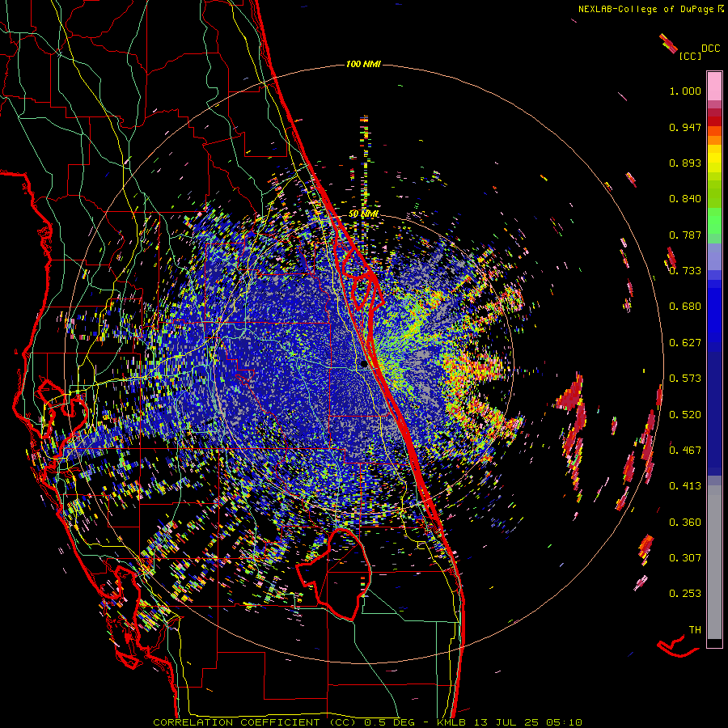The width and height of the screenshot is (728, 728).
Task: Select the 0.733 scale value
Action: click(x=685, y=271)
